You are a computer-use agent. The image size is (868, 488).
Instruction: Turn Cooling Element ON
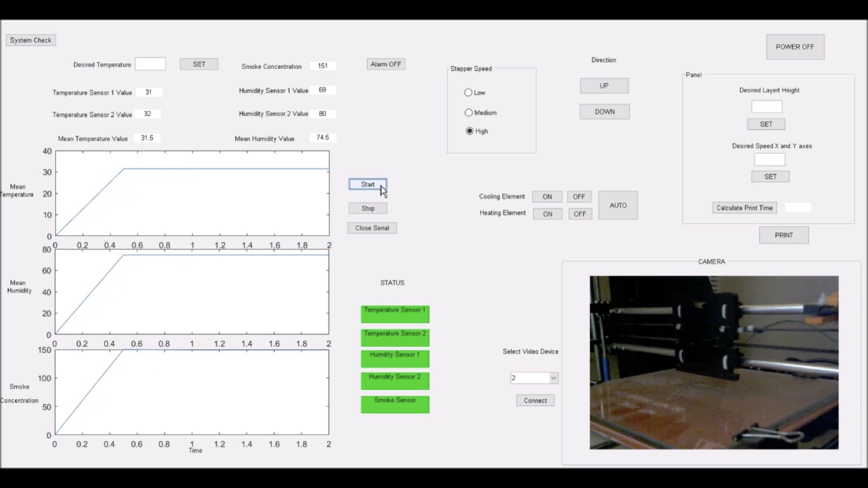(547, 197)
